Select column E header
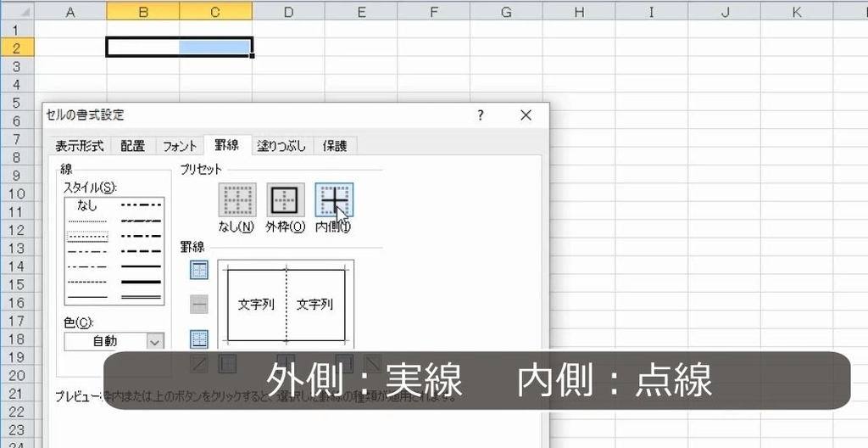This screenshot has height=448, width=868. [361, 12]
